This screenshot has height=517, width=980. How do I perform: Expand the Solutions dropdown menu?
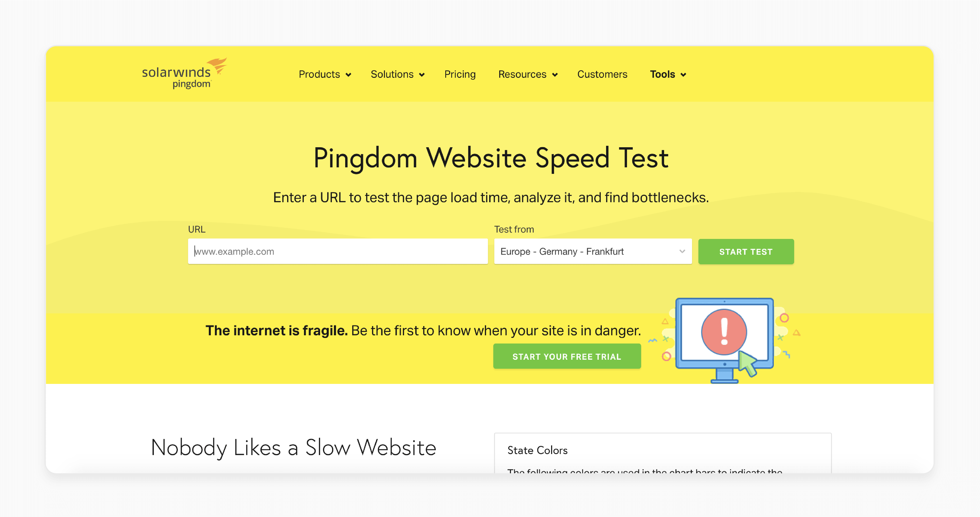(x=397, y=74)
